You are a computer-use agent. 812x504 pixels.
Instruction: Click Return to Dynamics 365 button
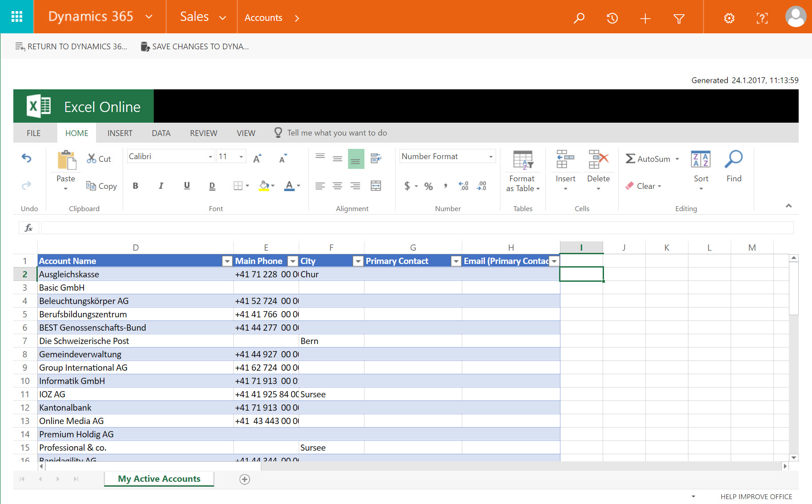71,47
